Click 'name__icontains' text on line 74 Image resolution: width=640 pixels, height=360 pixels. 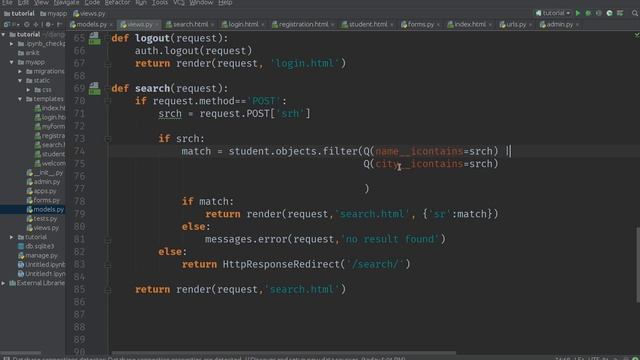419,151
